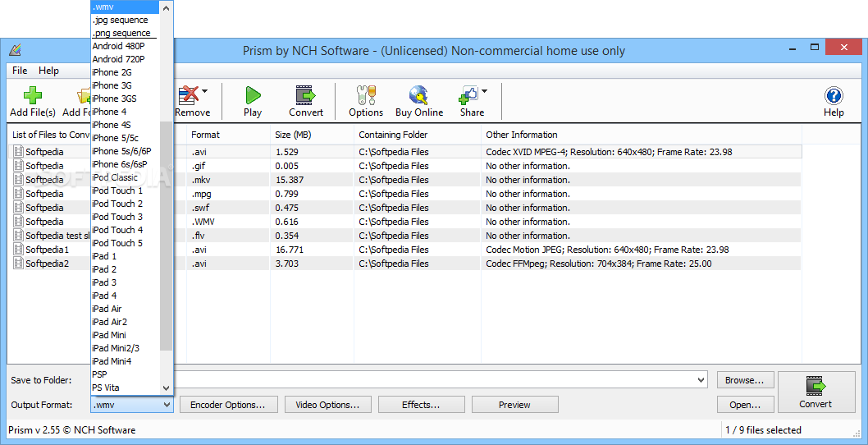
Task: Click the Buy Online toolbar icon
Action: click(419, 95)
